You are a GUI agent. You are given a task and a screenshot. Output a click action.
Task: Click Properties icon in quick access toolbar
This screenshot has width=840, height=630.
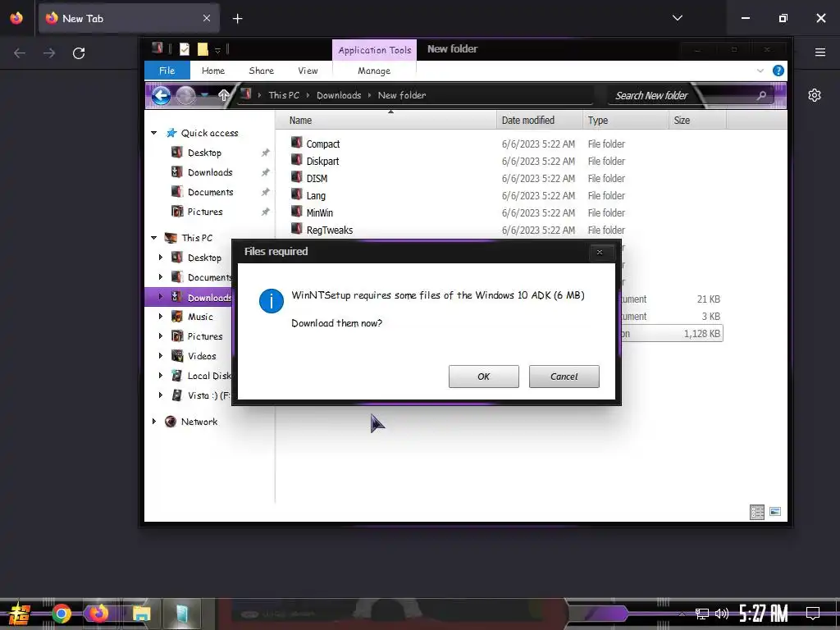click(x=185, y=49)
